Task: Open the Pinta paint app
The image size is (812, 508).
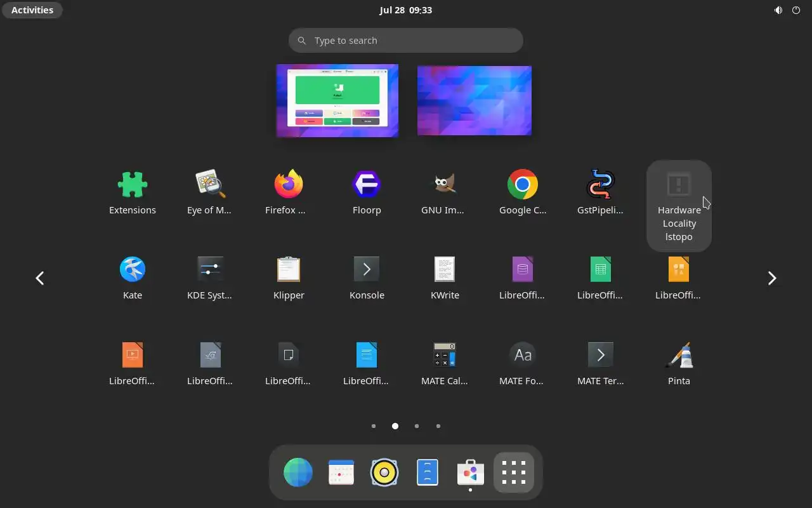Action: (679, 364)
